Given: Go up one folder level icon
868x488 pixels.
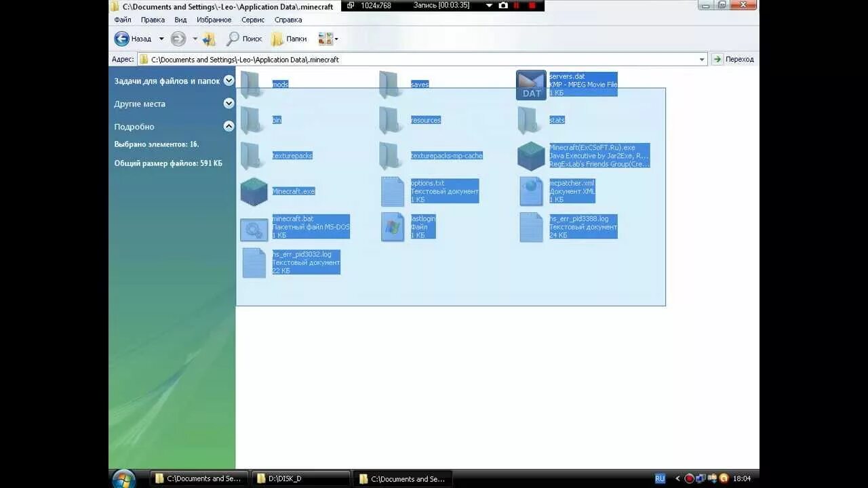Looking at the screenshot, I should click(x=210, y=39).
